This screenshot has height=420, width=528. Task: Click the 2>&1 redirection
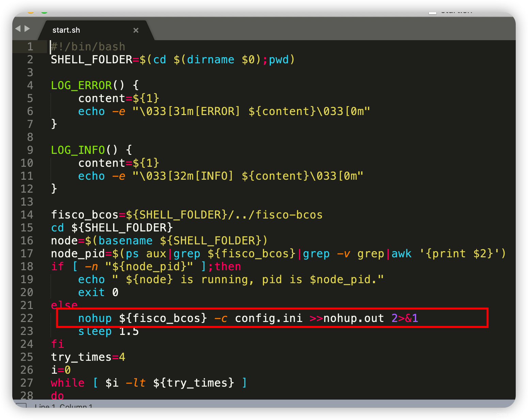pyautogui.click(x=405, y=318)
